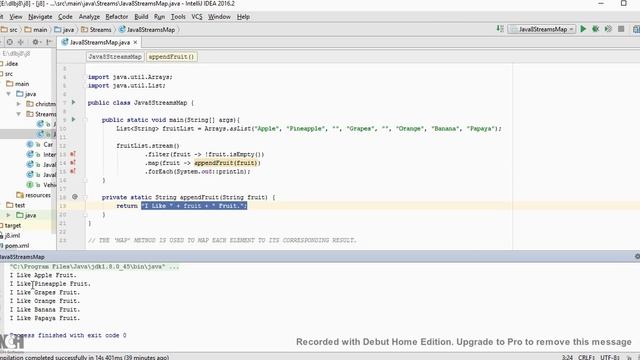This screenshot has width=640, height=360.
Task: Open the Analyze menu
Action: (89, 17)
